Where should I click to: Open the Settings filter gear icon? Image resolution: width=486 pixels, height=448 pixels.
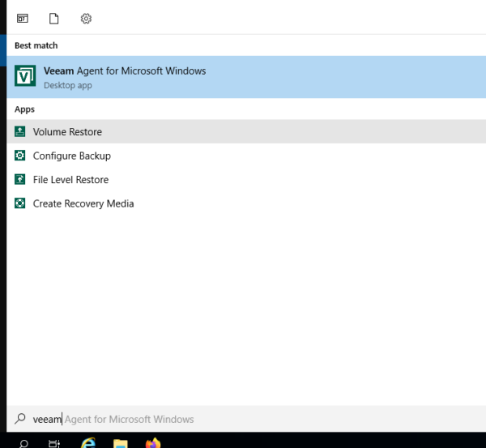[86, 18]
